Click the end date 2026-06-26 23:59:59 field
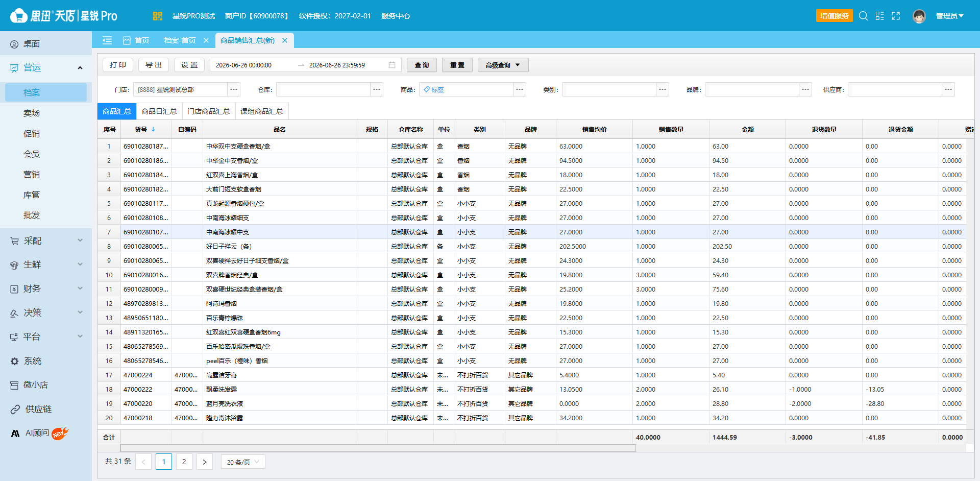 [337, 65]
